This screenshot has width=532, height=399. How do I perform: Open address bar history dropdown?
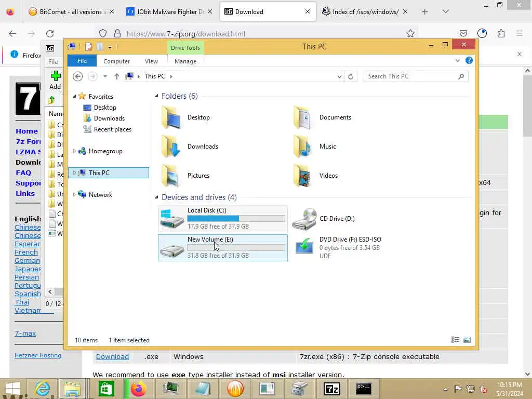339,77
